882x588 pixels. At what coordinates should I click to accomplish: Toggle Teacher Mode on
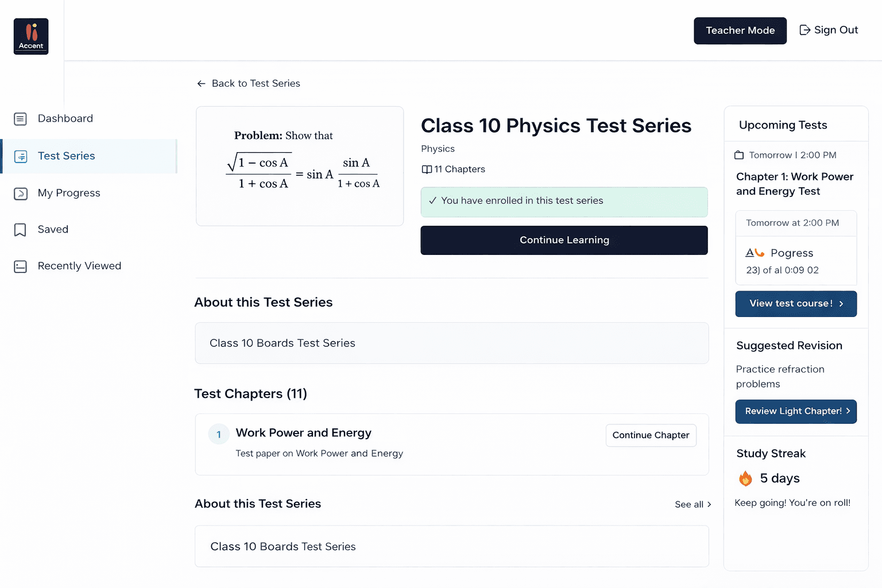coord(740,30)
